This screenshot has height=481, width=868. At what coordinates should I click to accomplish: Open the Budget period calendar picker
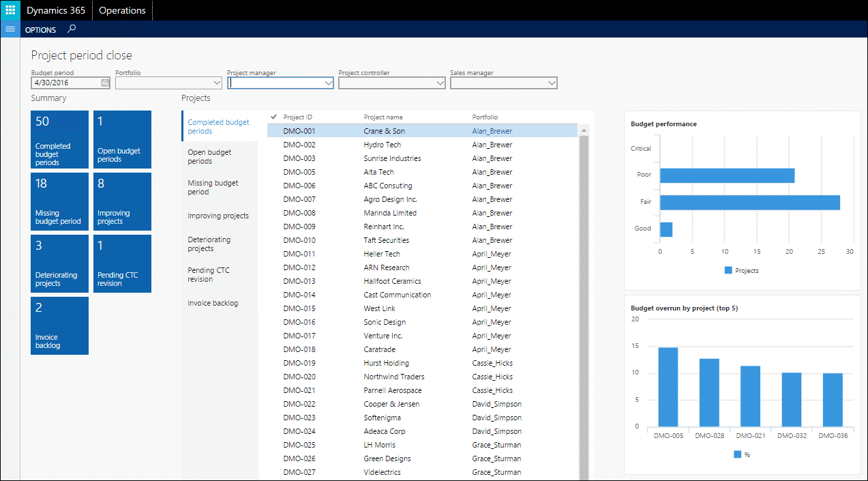point(105,83)
